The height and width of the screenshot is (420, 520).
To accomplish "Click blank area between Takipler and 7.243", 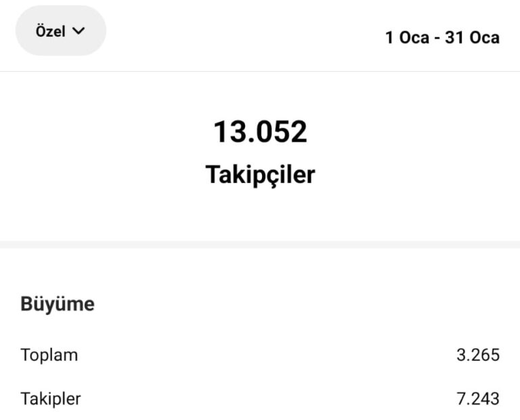I will click(x=264, y=398).
